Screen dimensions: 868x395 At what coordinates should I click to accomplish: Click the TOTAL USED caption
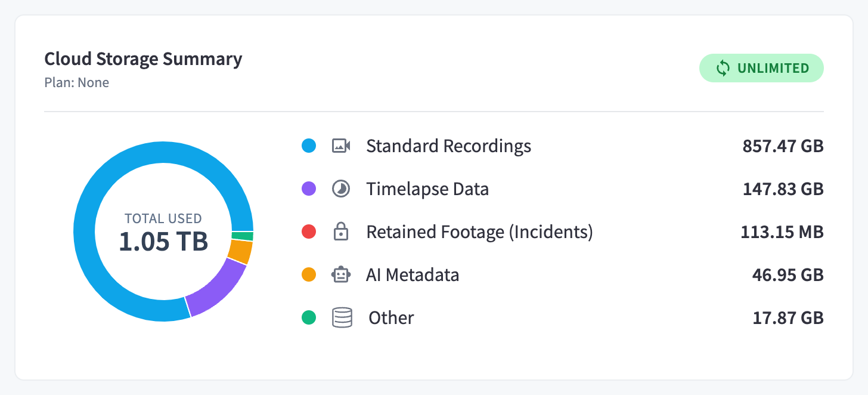[163, 218]
